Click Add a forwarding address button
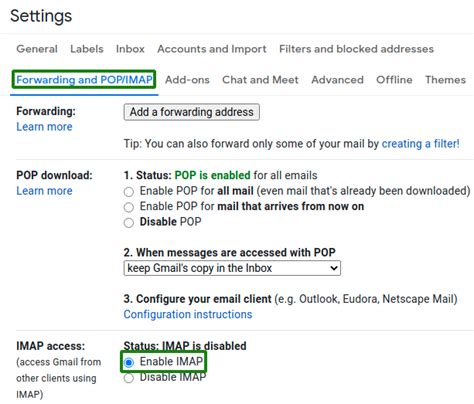The image size is (474, 404). point(192,112)
